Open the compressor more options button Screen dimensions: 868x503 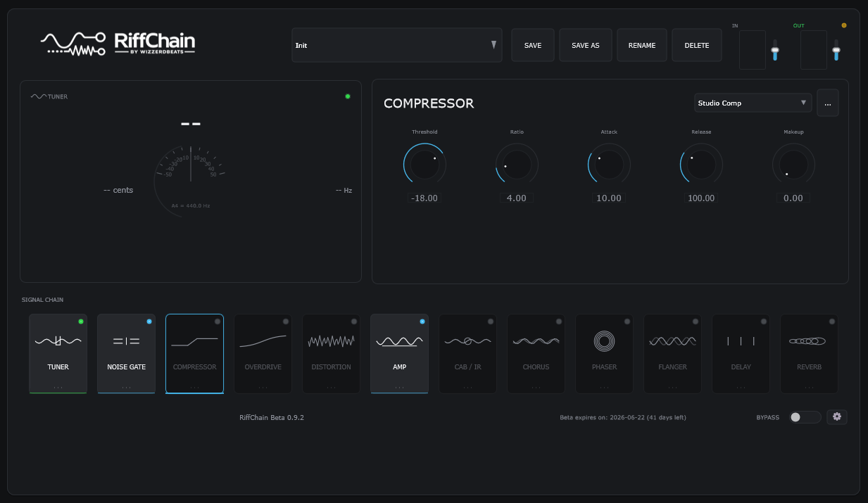click(x=827, y=103)
